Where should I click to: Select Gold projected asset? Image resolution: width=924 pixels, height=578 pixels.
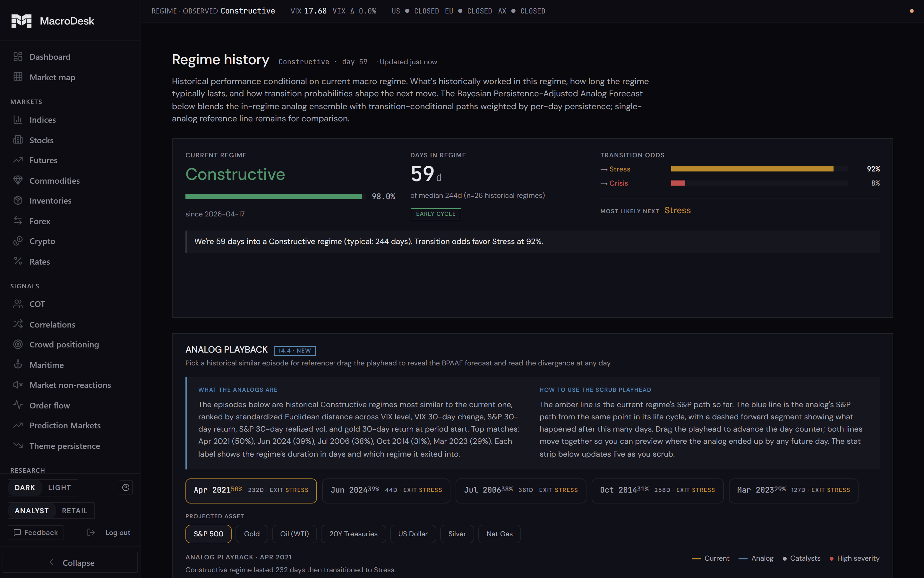point(252,534)
